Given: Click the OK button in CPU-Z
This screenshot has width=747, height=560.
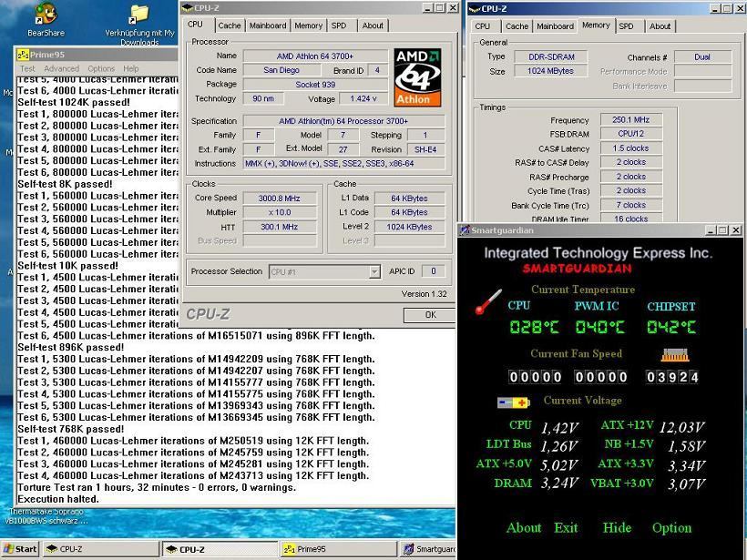Looking at the screenshot, I should pyautogui.click(x=430, y=315).
